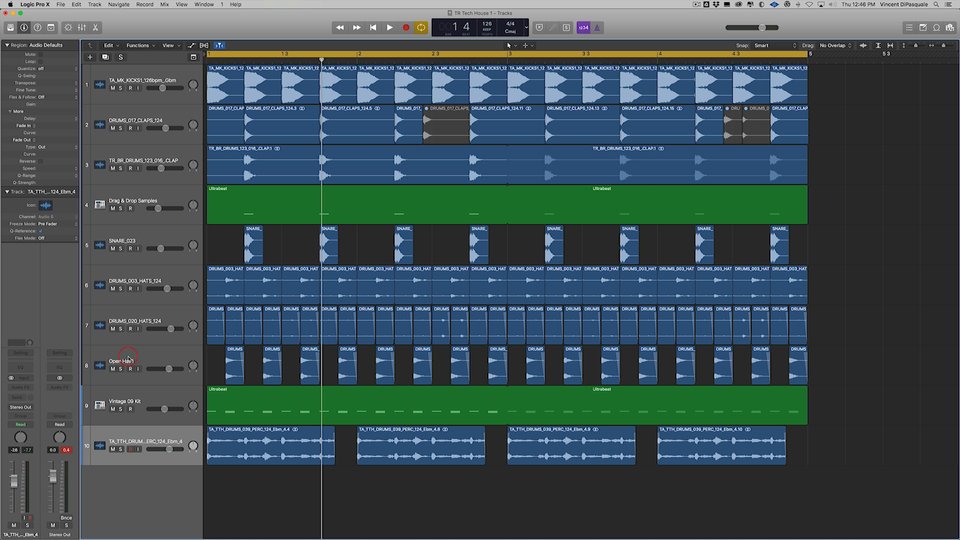Mute the Vintage 09 Kit track
Viewport: 960px width, 540px height.
pyautogui.click(x=113, y=409)
